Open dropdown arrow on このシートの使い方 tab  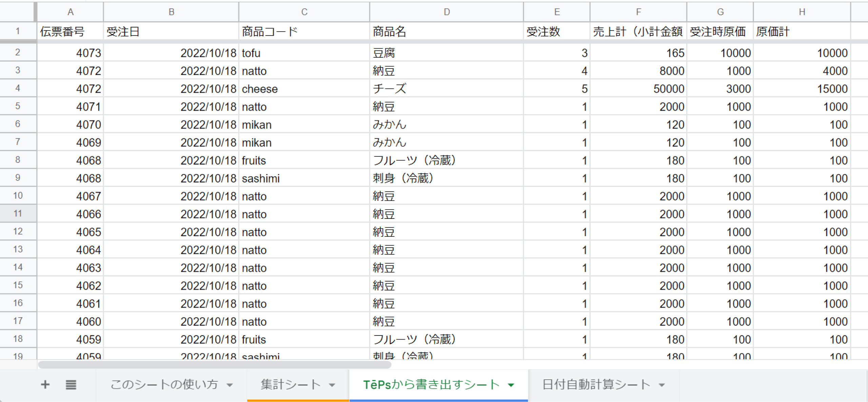click(x=230, y=385)
